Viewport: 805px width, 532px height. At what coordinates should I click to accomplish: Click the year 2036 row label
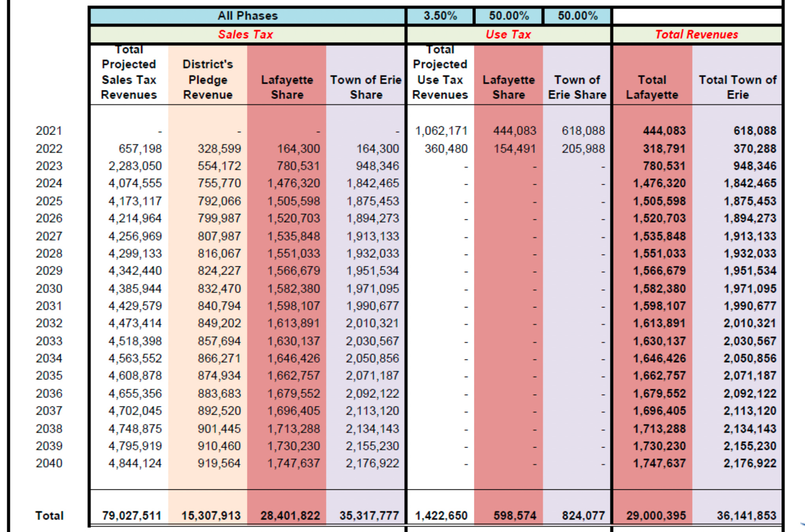click(x=49, y=394)
